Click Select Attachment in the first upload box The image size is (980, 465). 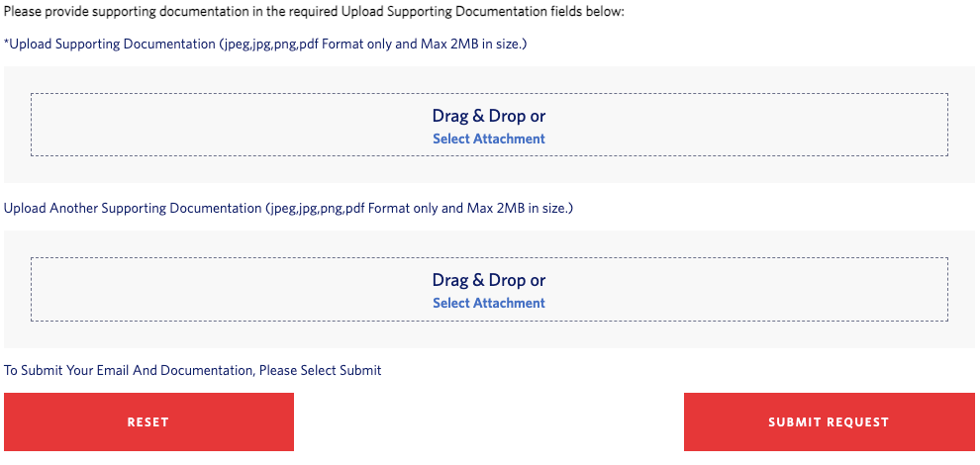489,139
